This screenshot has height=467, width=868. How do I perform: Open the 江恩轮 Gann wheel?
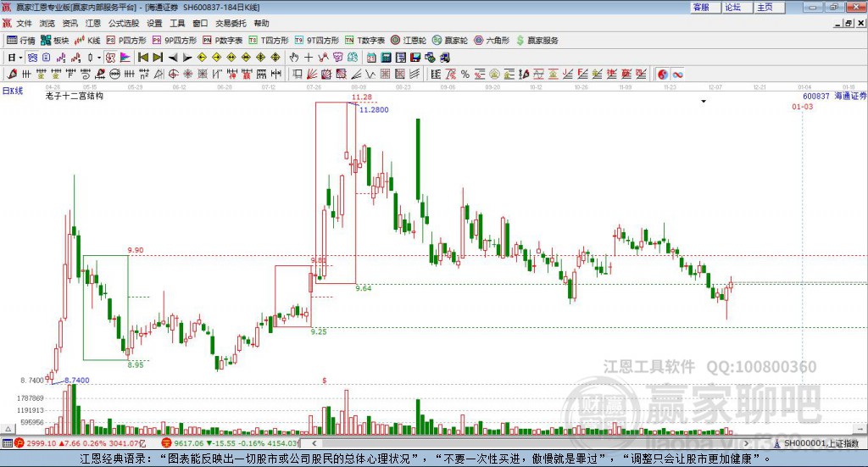(408, 41)
